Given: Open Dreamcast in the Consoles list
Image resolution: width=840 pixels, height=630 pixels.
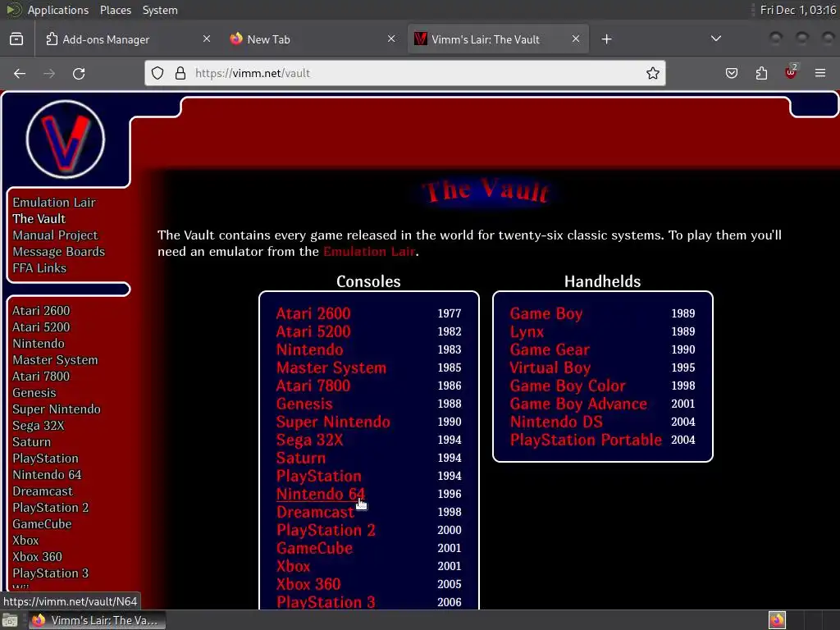Looking at the screenshot, I should pyautogui.click(x=315, y=512).
